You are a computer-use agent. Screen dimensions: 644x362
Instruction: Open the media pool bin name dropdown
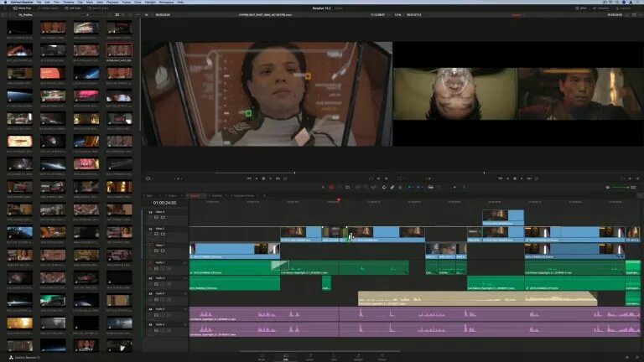coord(27,15)
